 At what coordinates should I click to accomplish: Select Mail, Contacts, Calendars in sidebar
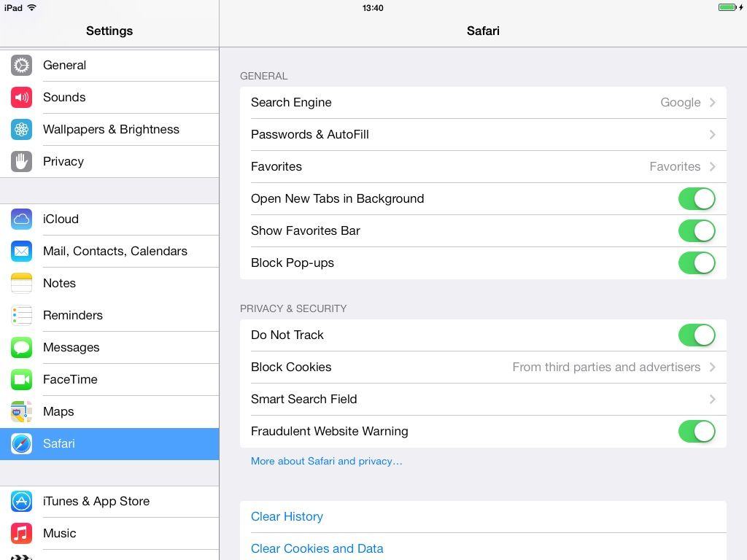tap(115, 251)
